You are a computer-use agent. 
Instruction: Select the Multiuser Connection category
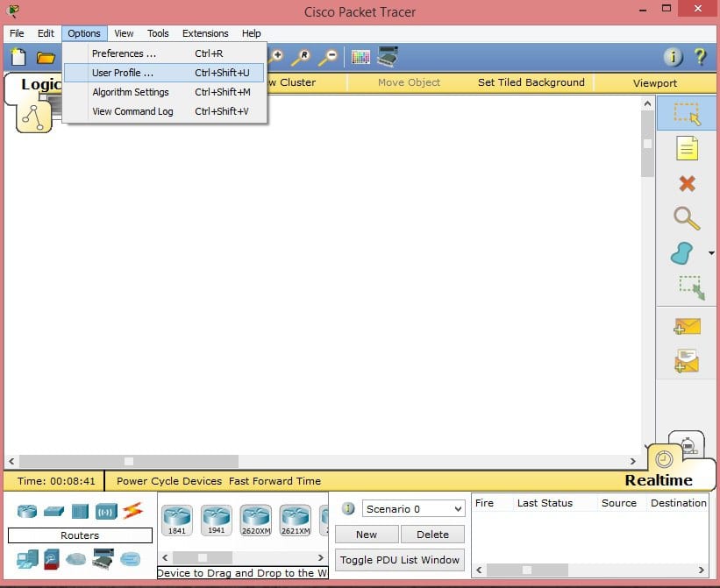click(x=130, y=559)
